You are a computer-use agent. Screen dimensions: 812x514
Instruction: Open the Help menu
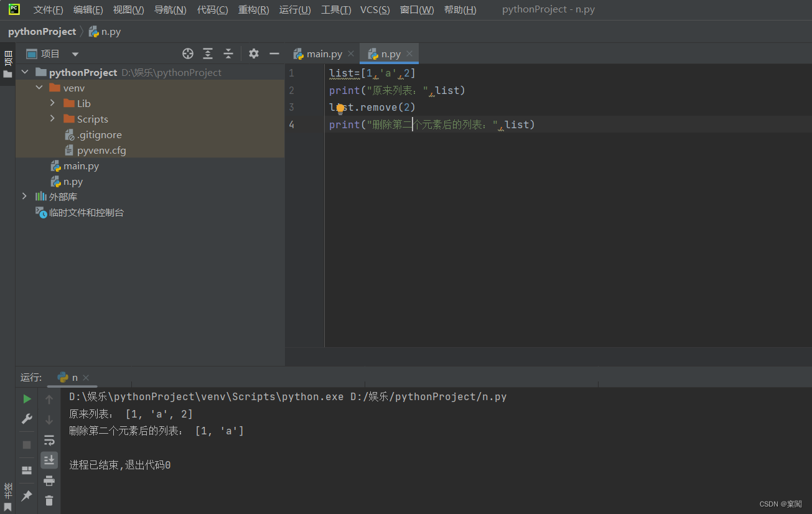(460, 10)
